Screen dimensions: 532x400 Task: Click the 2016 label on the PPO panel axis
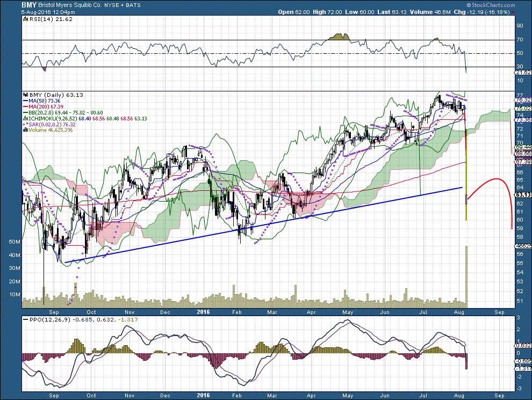(x=204, y=395)
